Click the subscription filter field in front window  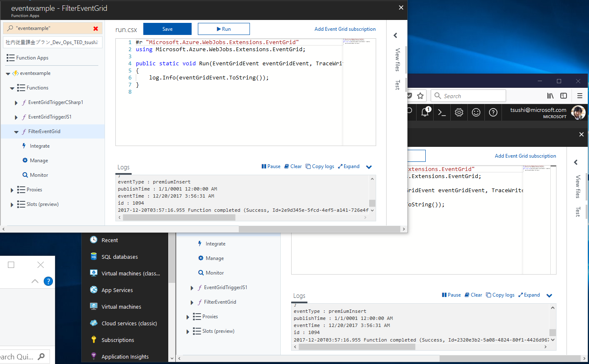click(x=52, y=42)
